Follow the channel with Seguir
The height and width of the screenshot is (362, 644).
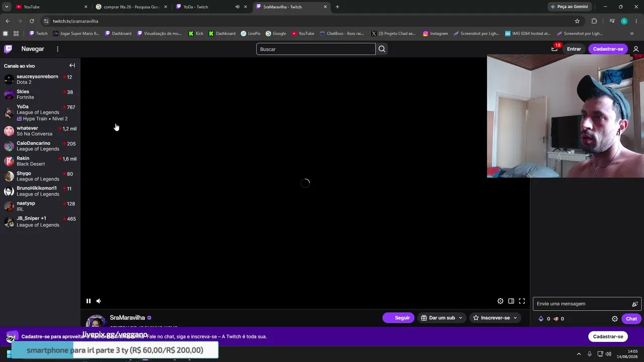398,318
